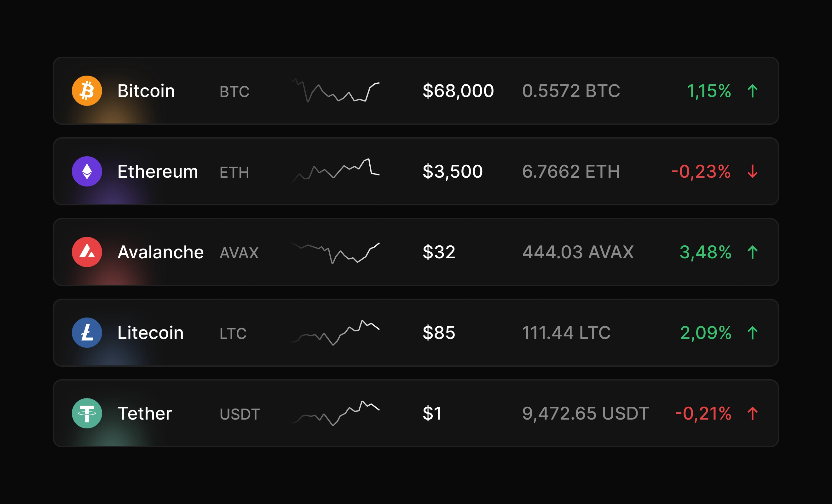Viewport: 832px width, 504px height.
Task: Click the orange Bitcoin logo icon
Action: pyautogui.click(x=87, y=91)
